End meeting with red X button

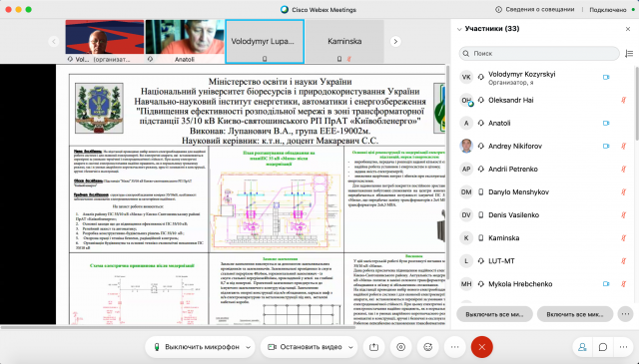[x=481, y=347]
